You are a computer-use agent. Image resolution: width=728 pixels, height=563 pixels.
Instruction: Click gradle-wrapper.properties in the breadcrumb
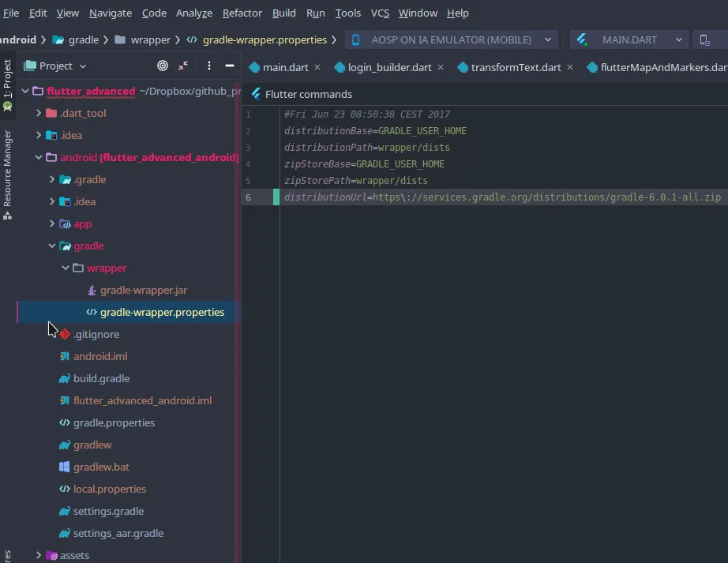(x=265, y=40)
